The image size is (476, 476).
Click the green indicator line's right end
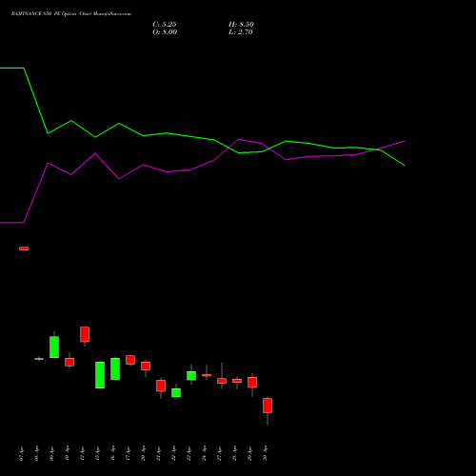click(x=404, y=165)
